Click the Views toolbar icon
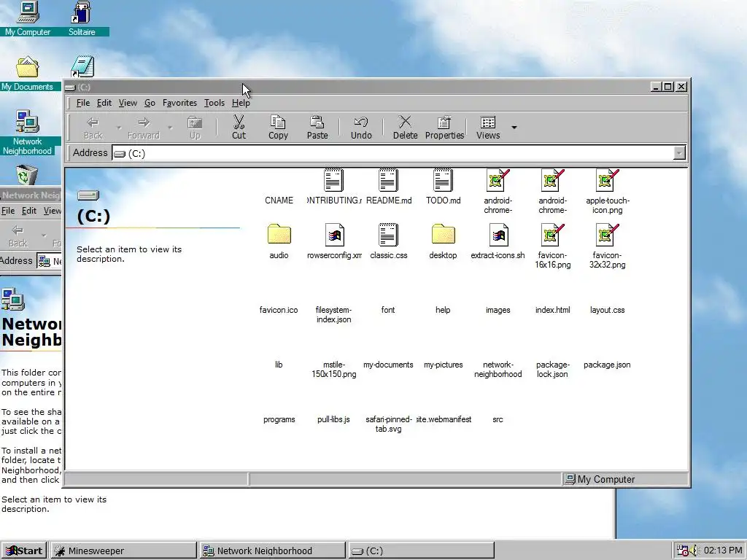 (x=488, y=122)
